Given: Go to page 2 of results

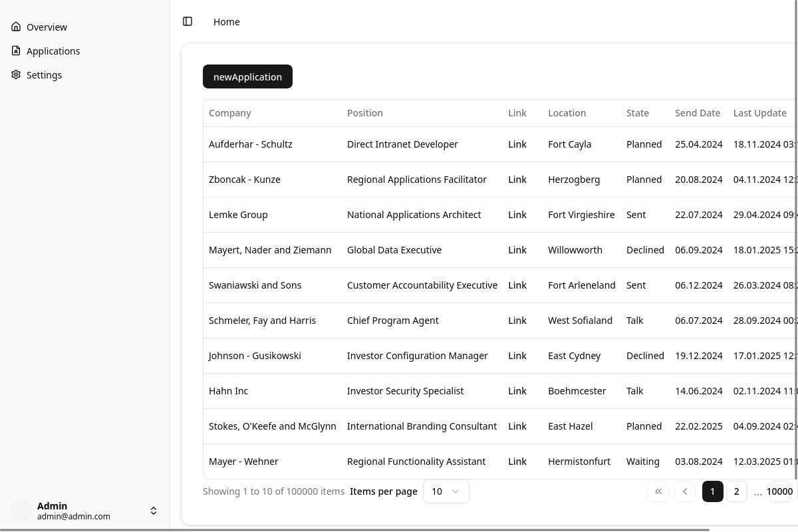Looking at the screenshot, I should 736,491.
